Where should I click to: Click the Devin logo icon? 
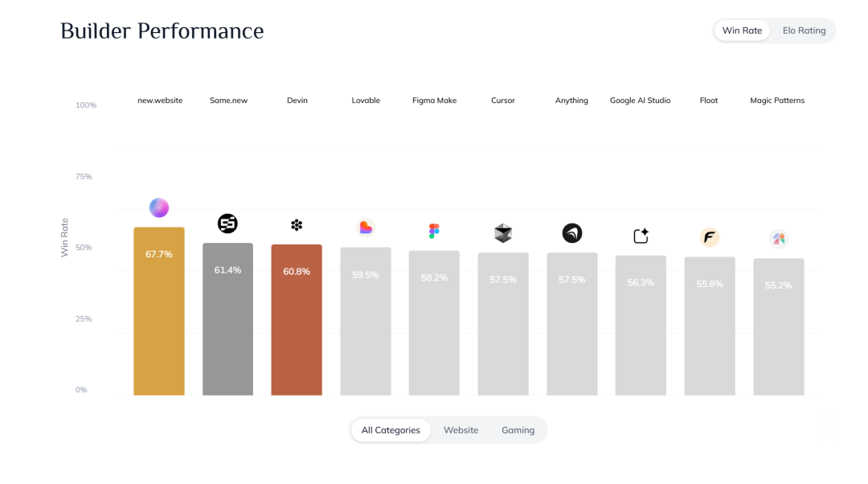297,225
